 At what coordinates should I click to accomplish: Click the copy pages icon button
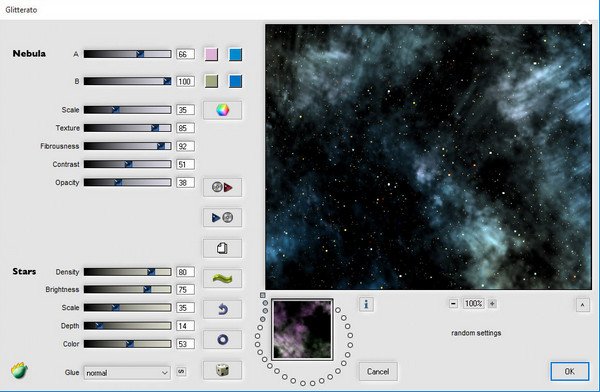tap(222, 248)
